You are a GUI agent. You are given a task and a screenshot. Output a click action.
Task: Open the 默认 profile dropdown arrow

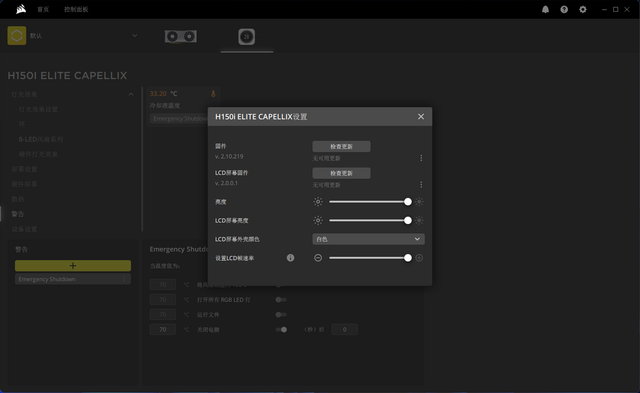click(x=134, y=36)
